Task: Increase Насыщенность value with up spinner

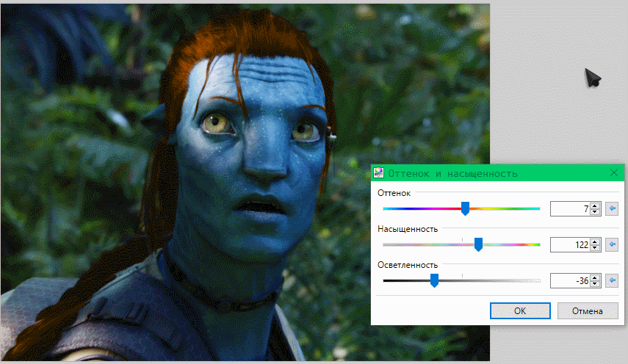Action: 596,241
